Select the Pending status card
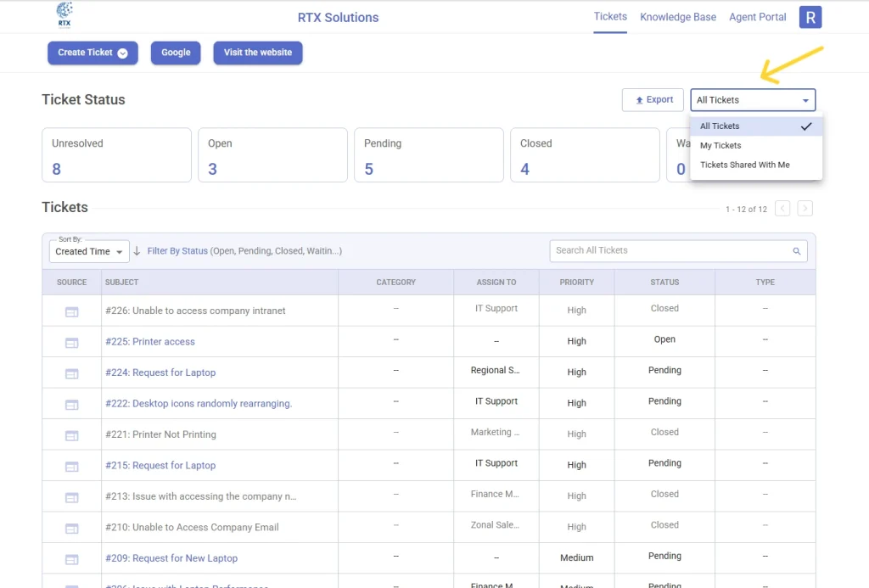The height and width of the screenshot is (588, 869). point(429,155)
